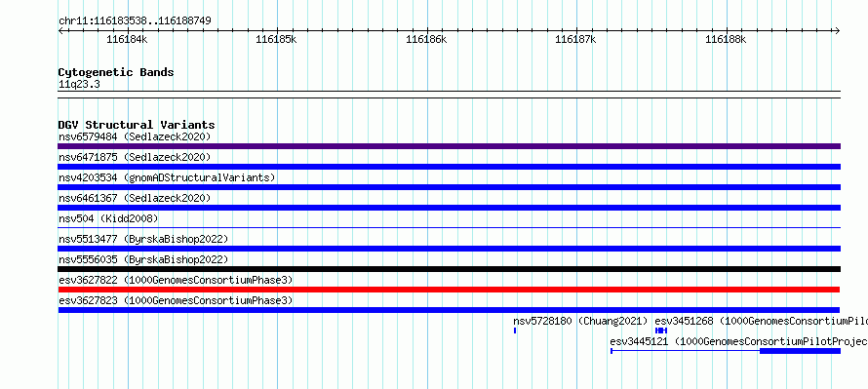
Task: Open nsv5513477 (ByrskaBishop2022) label
Action: [142, 239]
